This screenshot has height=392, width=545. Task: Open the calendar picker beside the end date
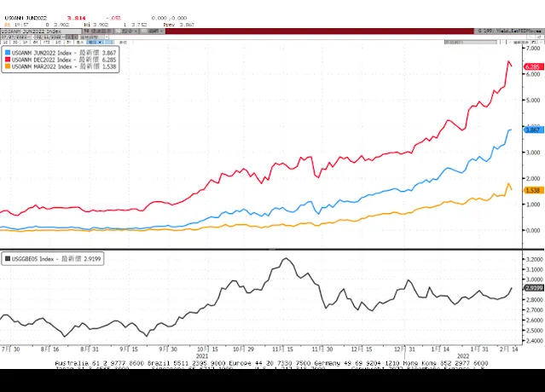[64, 37]
